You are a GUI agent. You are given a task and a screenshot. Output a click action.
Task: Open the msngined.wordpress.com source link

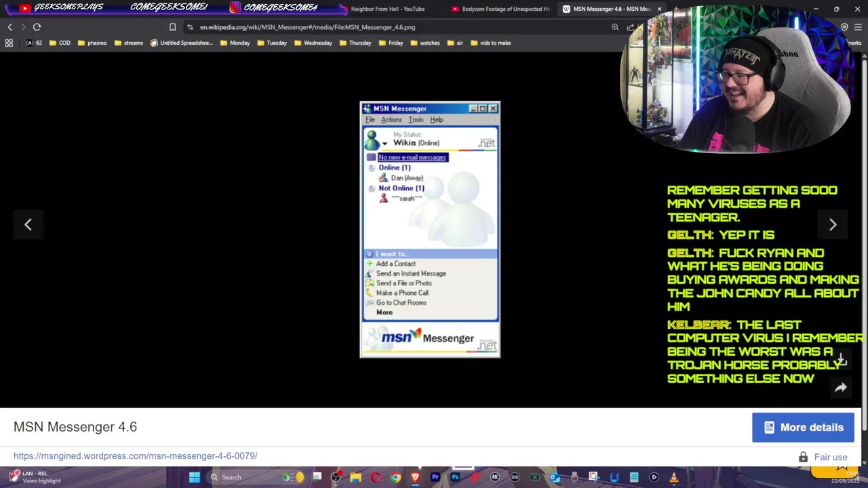coord(136,456)
